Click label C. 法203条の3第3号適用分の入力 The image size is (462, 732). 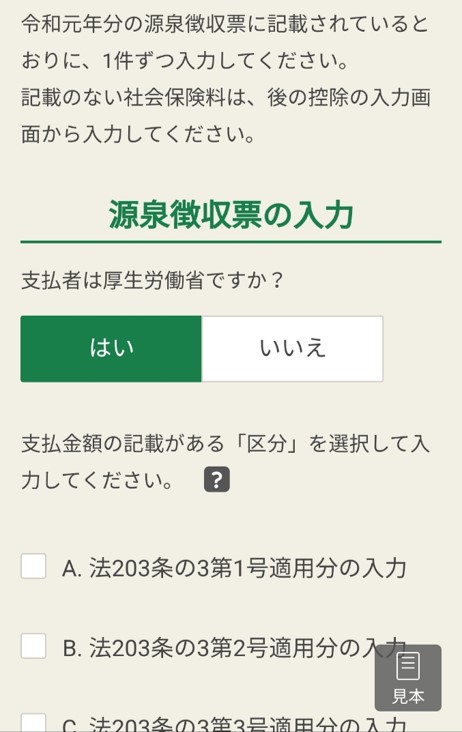tap(234, 724)
